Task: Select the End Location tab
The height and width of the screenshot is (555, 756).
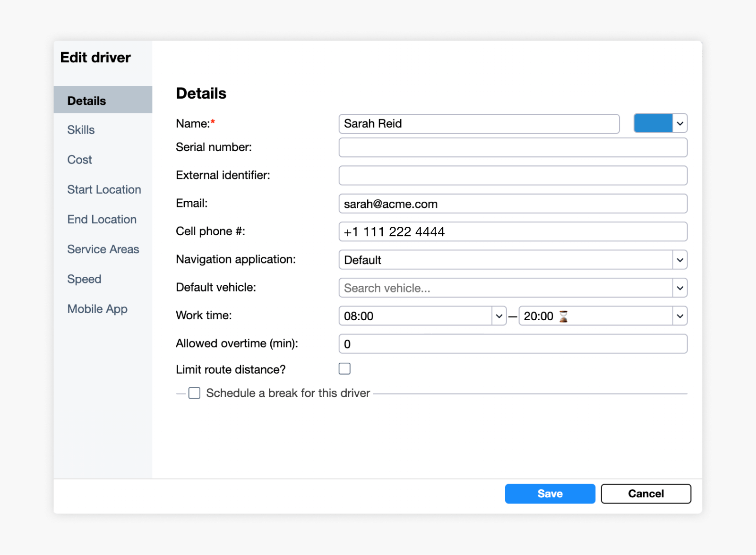Action: pyautogui.click(x=102, y=219)
